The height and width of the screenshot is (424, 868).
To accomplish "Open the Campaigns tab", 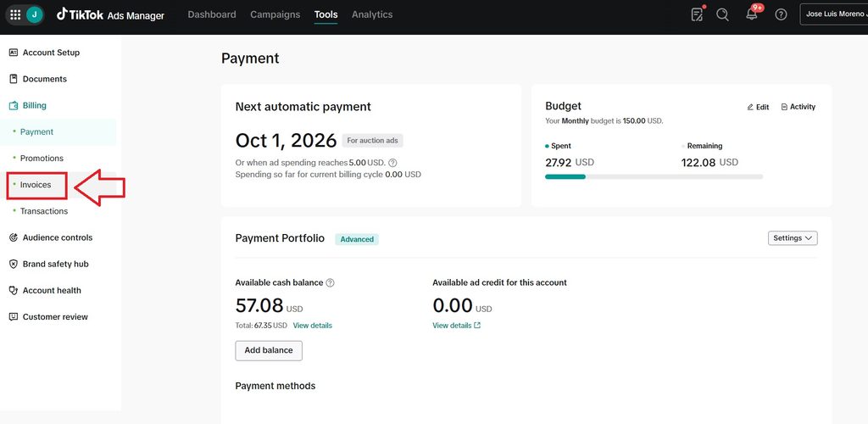I will (275, 15).
